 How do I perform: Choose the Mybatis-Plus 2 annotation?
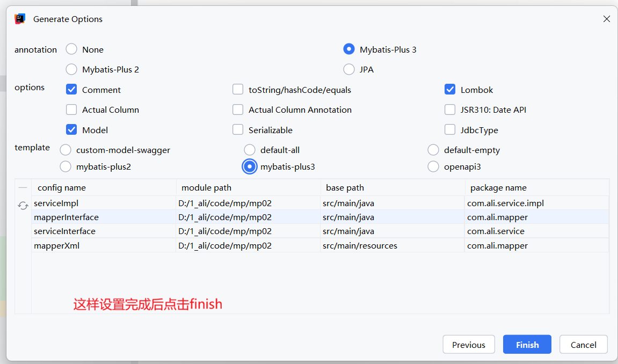(71, 69)
